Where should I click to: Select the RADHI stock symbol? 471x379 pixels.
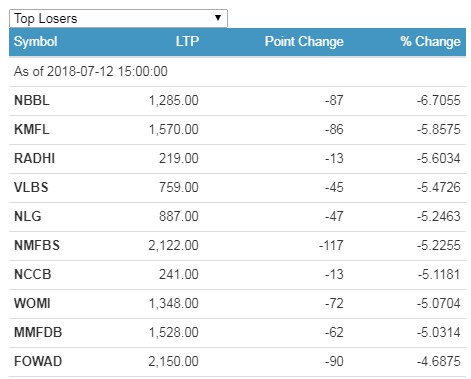coord(34,158)
